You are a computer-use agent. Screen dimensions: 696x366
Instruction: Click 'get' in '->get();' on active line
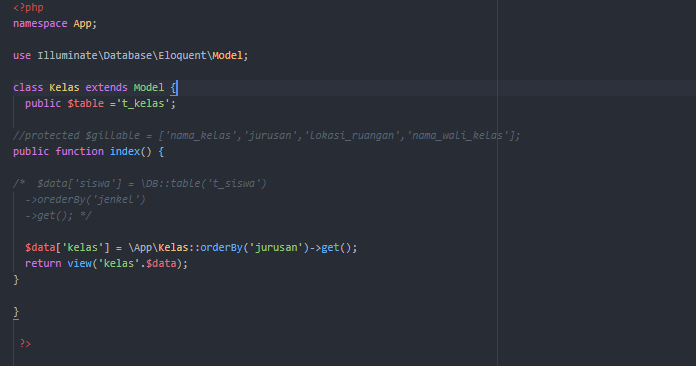[330, 247]
